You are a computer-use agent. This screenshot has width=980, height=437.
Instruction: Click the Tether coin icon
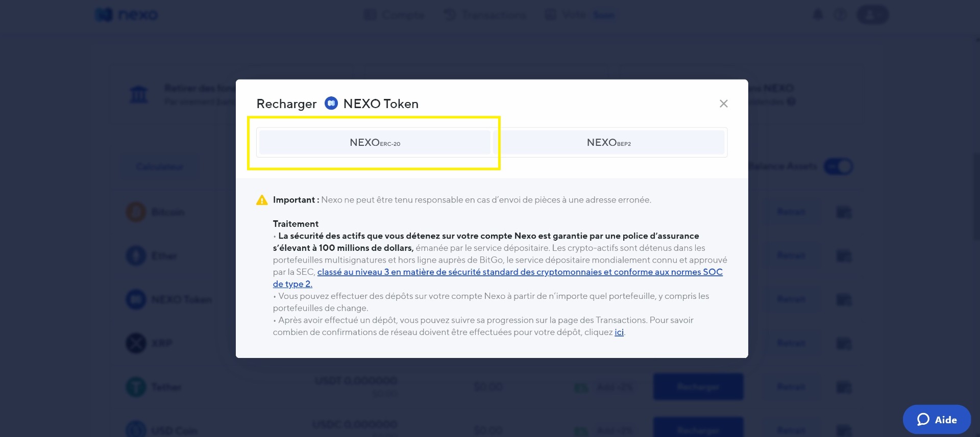click(x=136, y=387)
